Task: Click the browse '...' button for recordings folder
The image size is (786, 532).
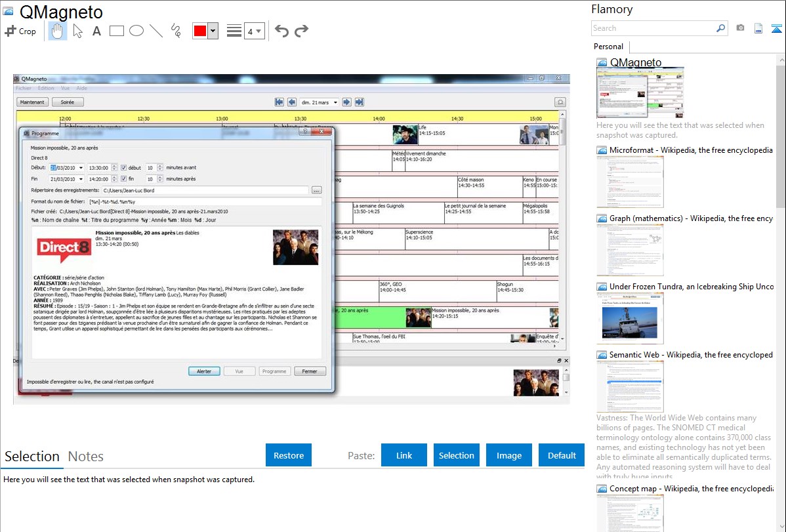Action: pos(316,190)
